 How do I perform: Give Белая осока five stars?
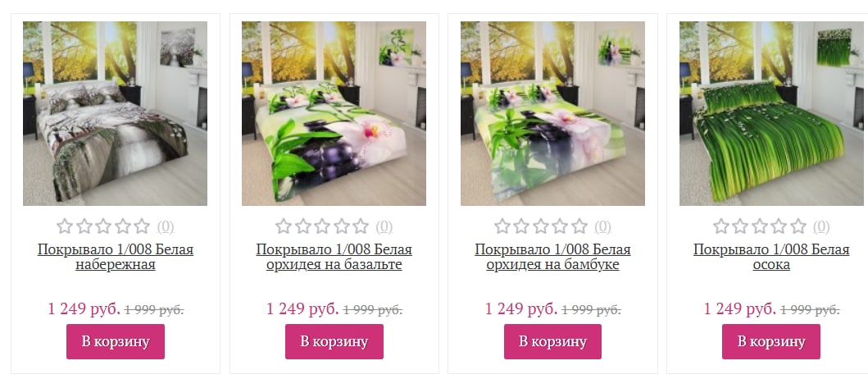(798, 226)
